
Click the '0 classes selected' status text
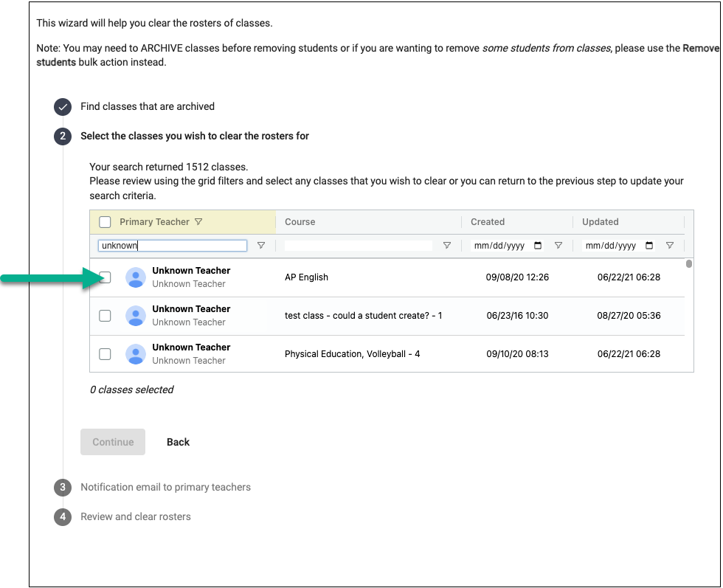132,390
